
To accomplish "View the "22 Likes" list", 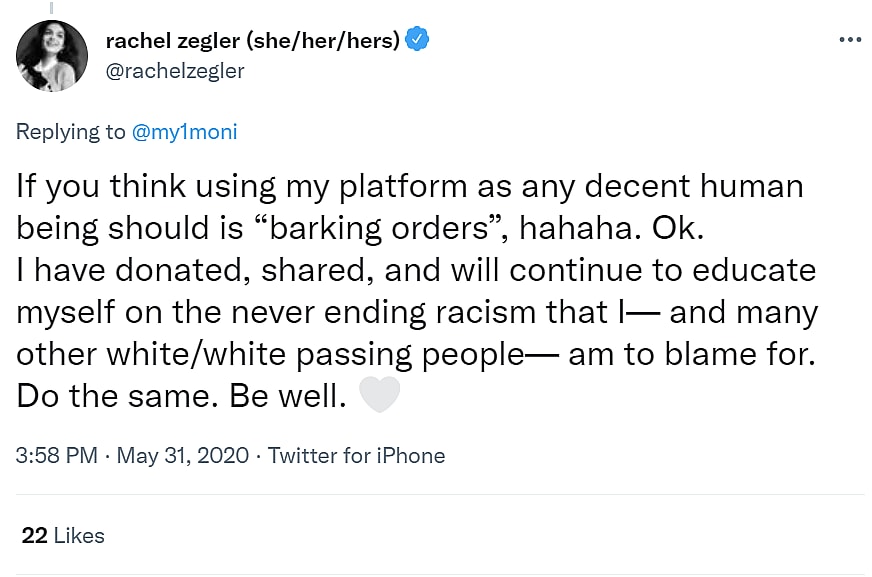I will coord(63,535).
